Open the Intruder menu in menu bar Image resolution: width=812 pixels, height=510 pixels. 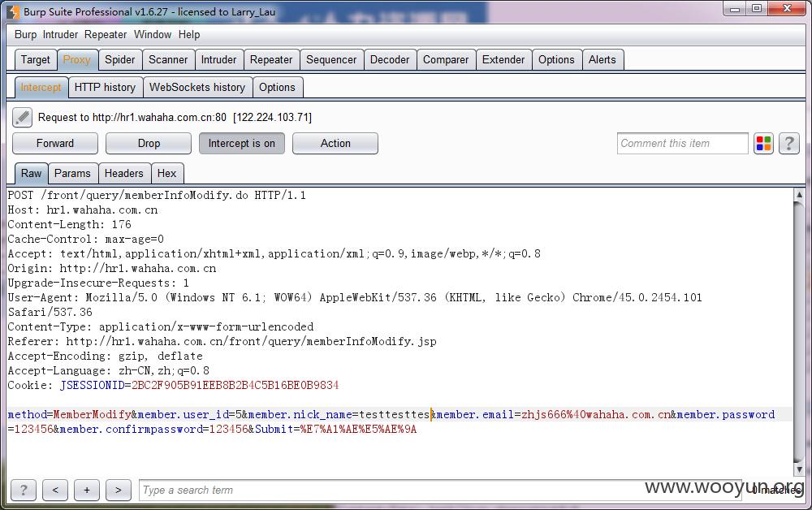pos(60,35)
